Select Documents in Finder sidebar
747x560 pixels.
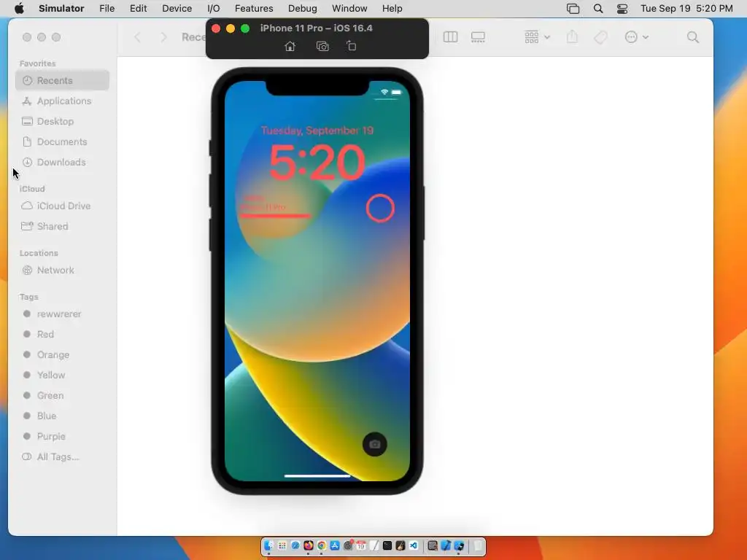click(63, 142)
